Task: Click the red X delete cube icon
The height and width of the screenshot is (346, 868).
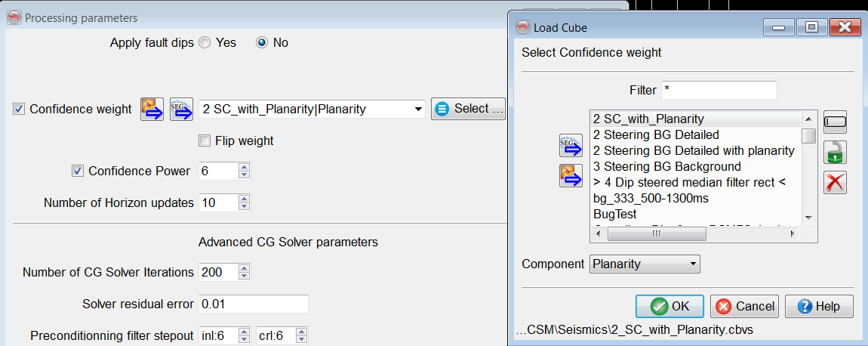Action: pyautogui.click(x=836, y=182)
